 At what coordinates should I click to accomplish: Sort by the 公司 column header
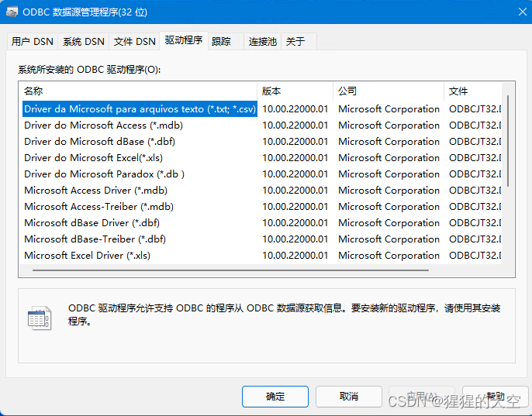click(x=389, y=91)
